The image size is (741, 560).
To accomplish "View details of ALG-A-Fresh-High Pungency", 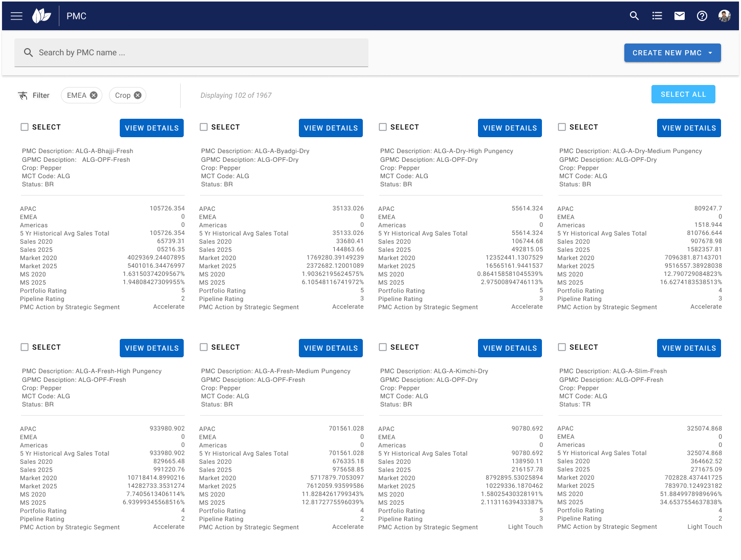I will [151, 348].
